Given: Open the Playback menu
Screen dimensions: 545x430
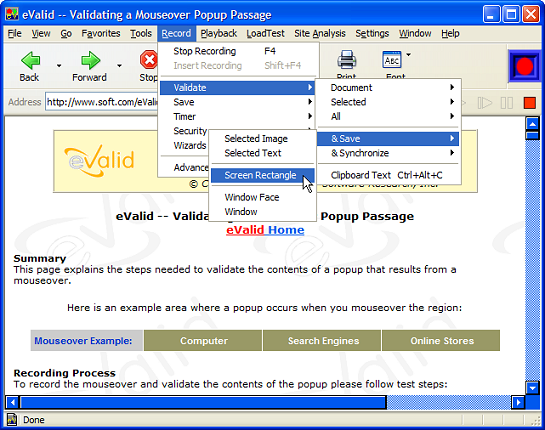Looking at the screenshot, I should pyautogui.click(x=219, y=33).
